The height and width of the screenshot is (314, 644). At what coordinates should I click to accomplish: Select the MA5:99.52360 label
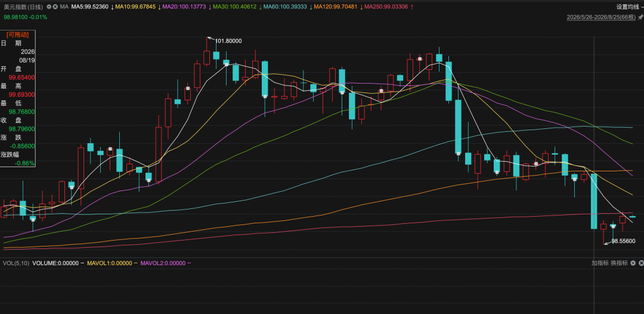click(90, 7)
